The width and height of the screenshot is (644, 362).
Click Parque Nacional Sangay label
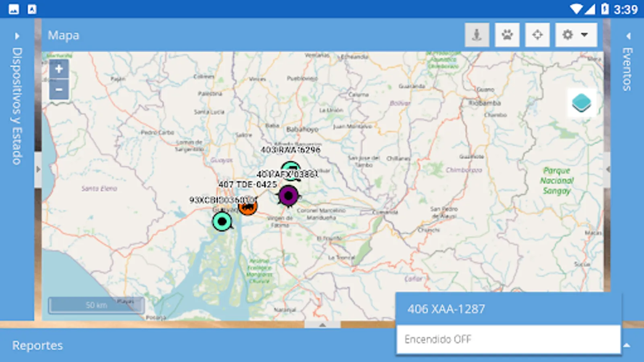[557, 181]
